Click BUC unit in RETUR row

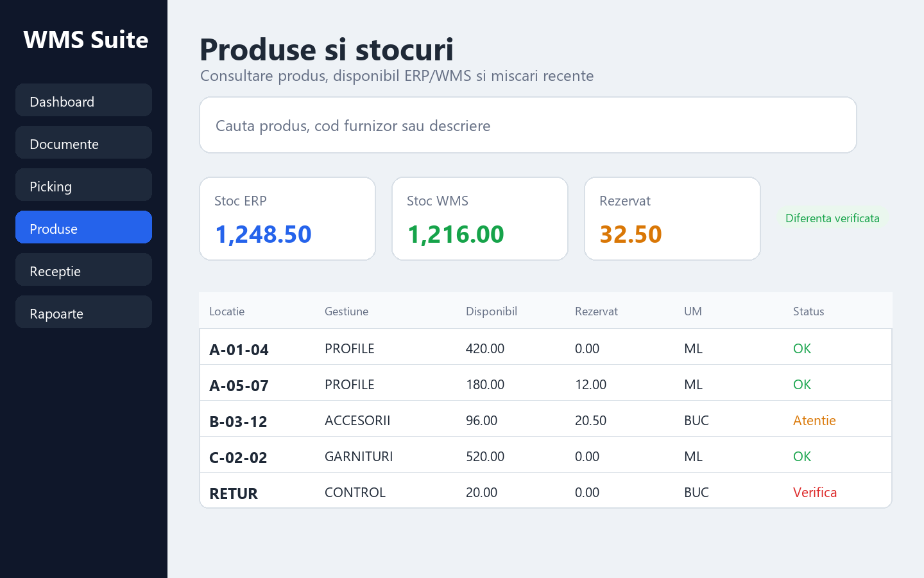click(696, 493)
